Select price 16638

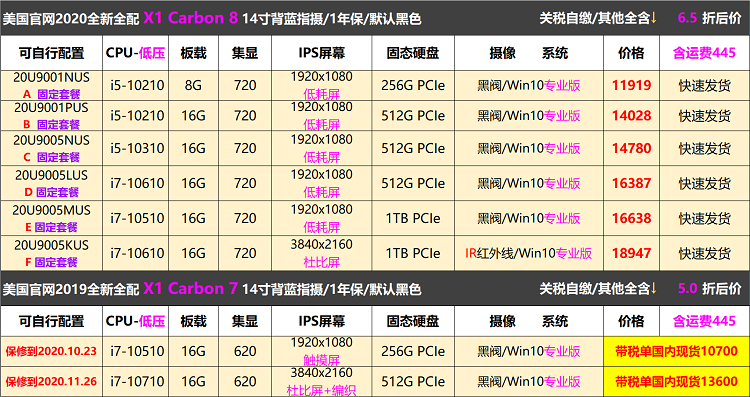tap(631, 218)
